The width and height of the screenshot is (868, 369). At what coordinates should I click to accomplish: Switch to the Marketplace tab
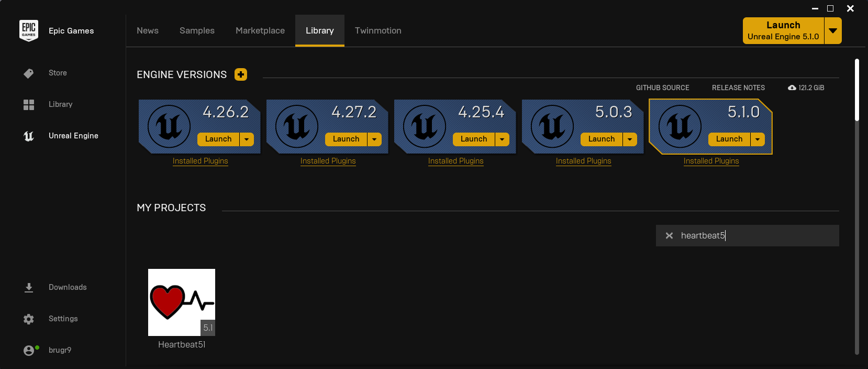pos(260,31)
